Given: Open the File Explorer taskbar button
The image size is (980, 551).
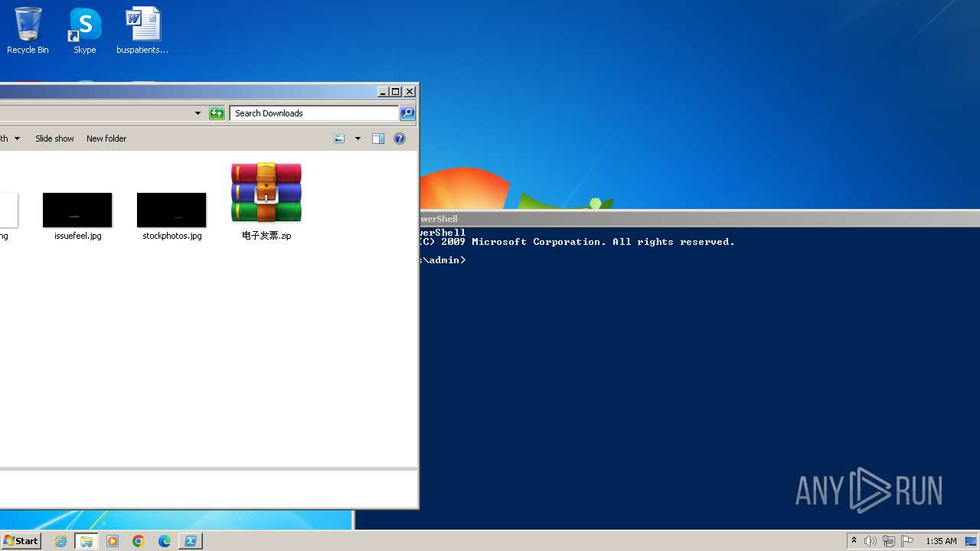Looking at the screenshot, I should coord(87,541).
